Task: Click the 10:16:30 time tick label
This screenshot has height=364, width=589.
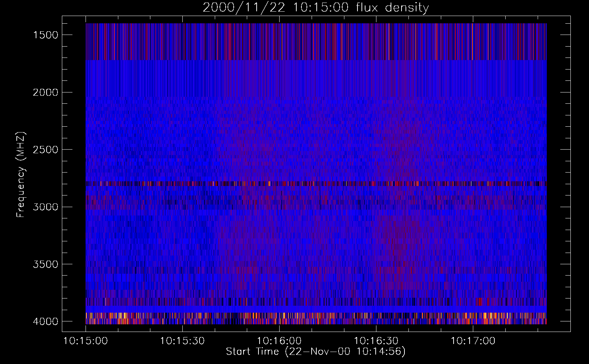Action: pyautogui.click(x=376, y=341)
